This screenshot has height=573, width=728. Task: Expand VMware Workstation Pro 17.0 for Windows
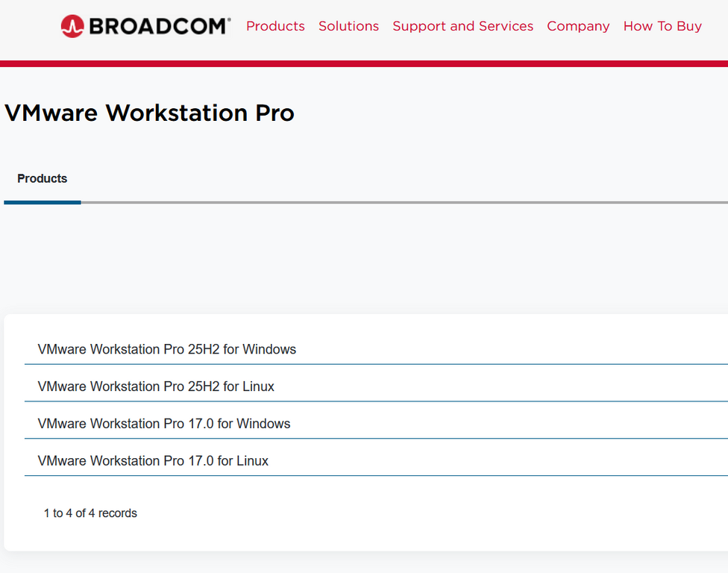click(x=164, y=424)
